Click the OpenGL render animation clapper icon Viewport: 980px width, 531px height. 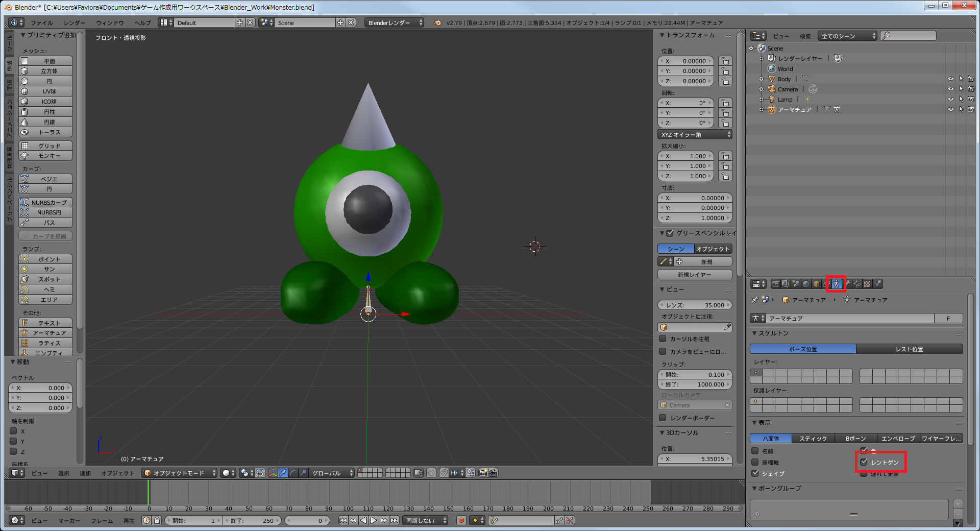[x=494, y=473]
